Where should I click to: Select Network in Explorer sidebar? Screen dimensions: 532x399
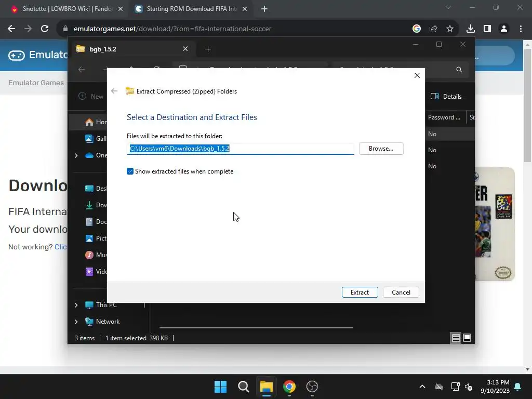click(102, 321)
